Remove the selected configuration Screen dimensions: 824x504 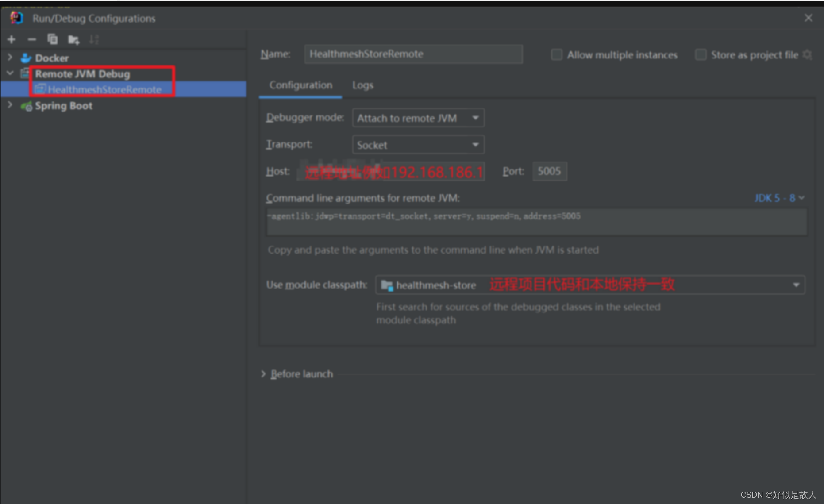[x=31, y=39]
